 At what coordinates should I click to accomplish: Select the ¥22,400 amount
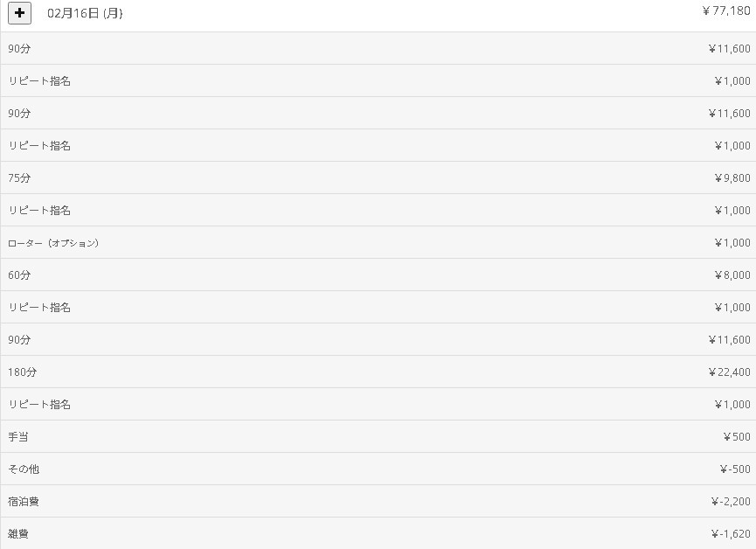click(729, 372)
